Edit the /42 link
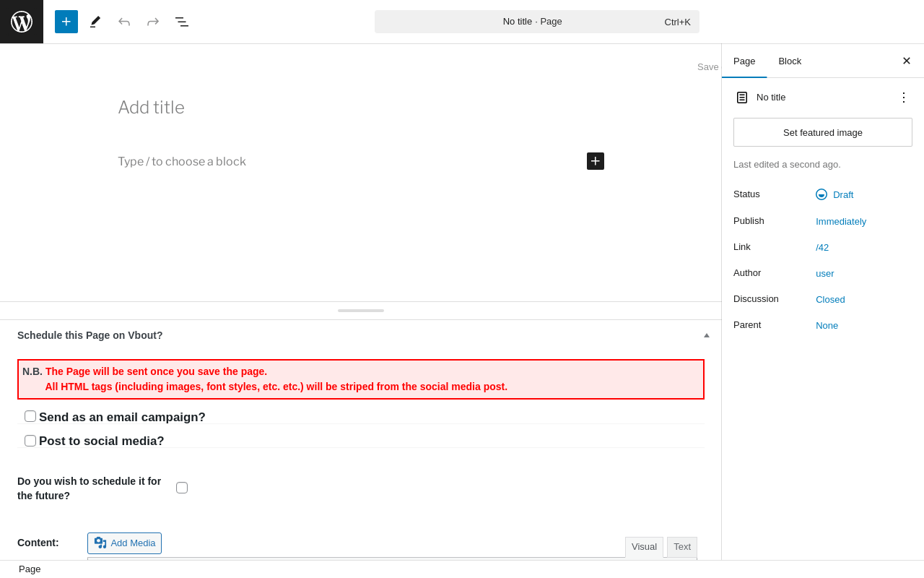 pos(822,247)
